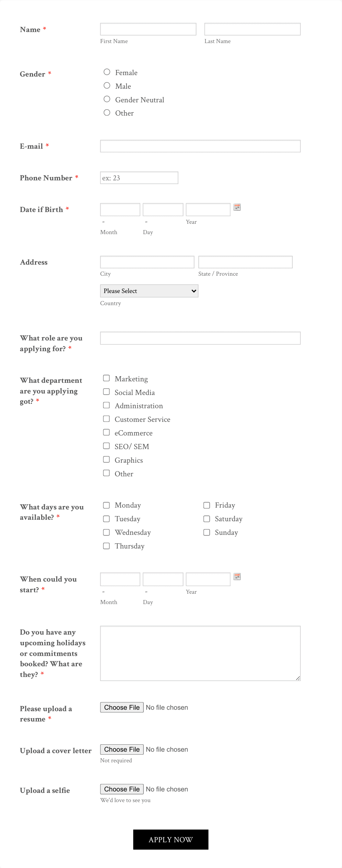Expand the Country dropdown
342x868 pixels.
coord(149,291)
